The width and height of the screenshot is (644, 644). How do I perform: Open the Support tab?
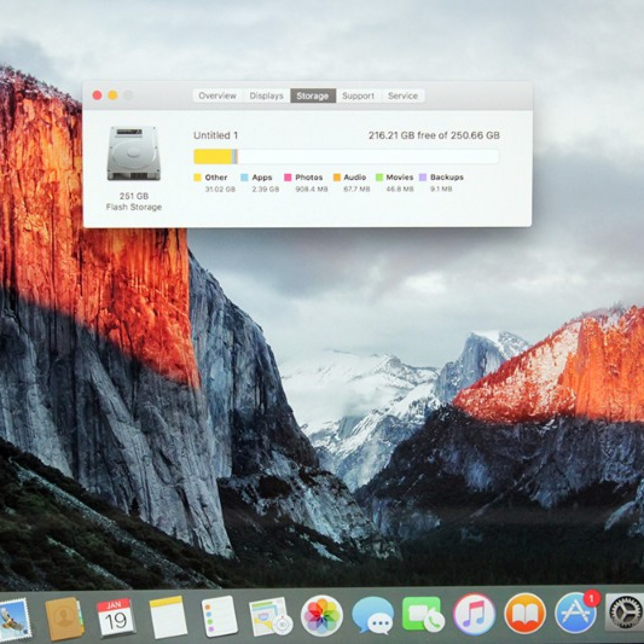click(358, 96)
